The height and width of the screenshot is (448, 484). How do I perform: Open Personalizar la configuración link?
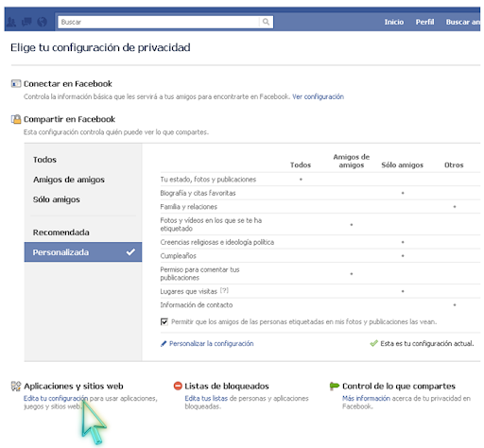click(212, 344)
